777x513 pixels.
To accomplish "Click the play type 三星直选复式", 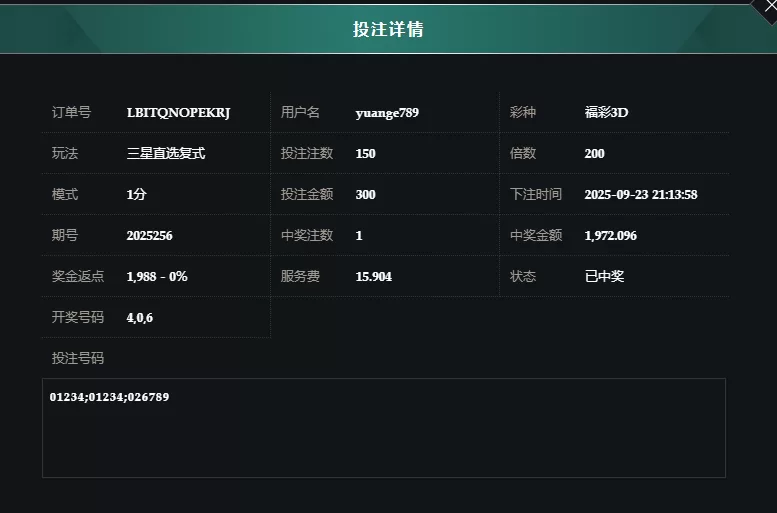I will (x=166, y=153).
